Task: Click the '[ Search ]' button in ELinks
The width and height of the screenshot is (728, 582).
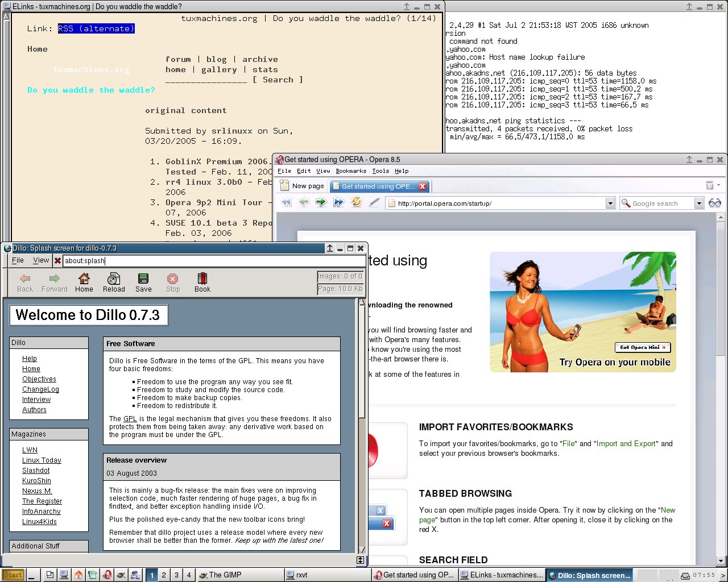Action: tap(278, 80)
